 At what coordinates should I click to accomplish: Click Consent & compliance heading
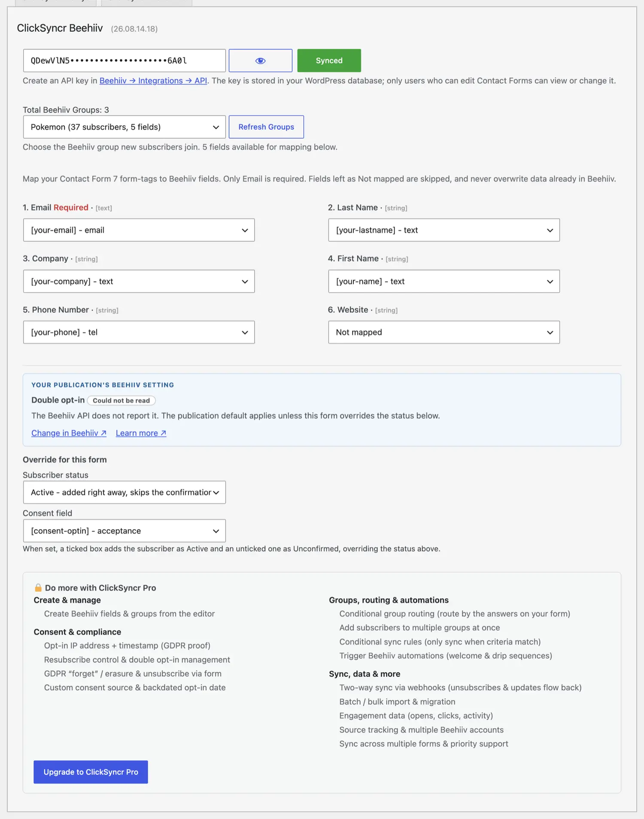(77, 632)
